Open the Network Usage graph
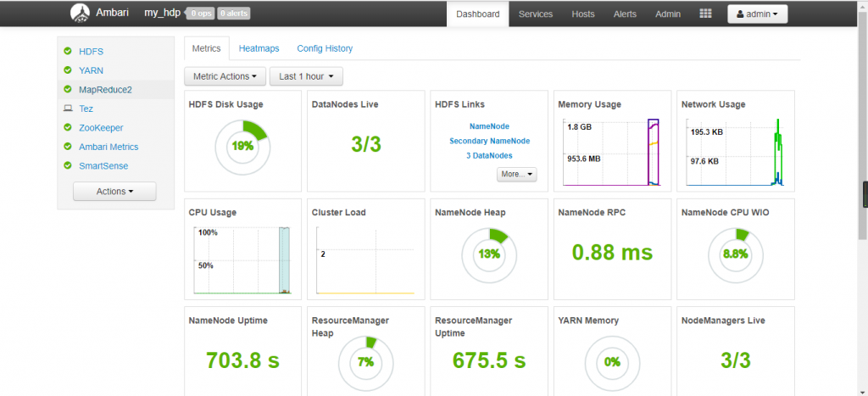 pos(735,152)
